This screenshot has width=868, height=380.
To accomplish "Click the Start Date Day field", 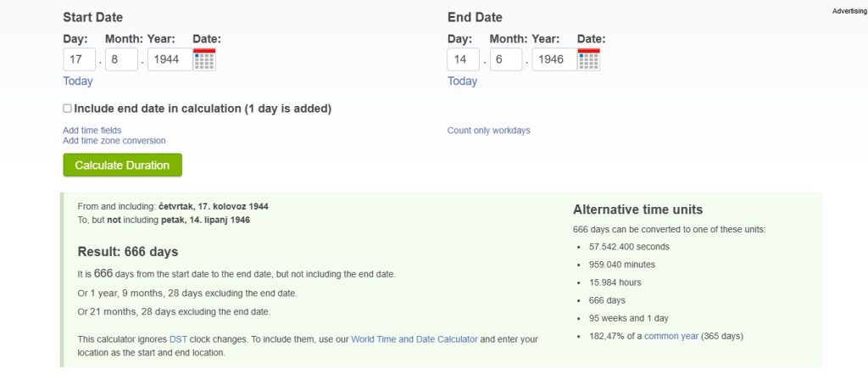I will pos(79,60).
